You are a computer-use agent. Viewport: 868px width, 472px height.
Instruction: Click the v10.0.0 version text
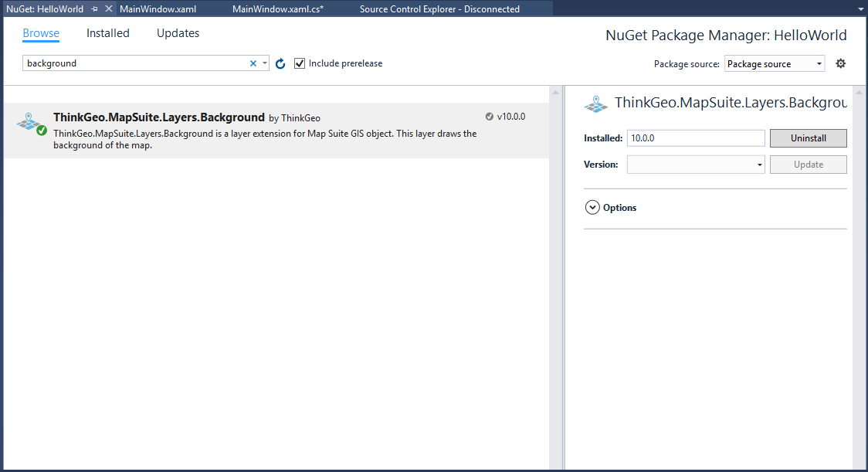click(x=511, y=117)
